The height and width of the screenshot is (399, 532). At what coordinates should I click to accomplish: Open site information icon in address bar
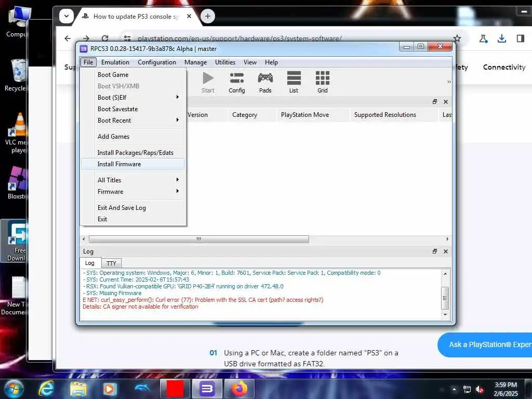click(127, 38)
